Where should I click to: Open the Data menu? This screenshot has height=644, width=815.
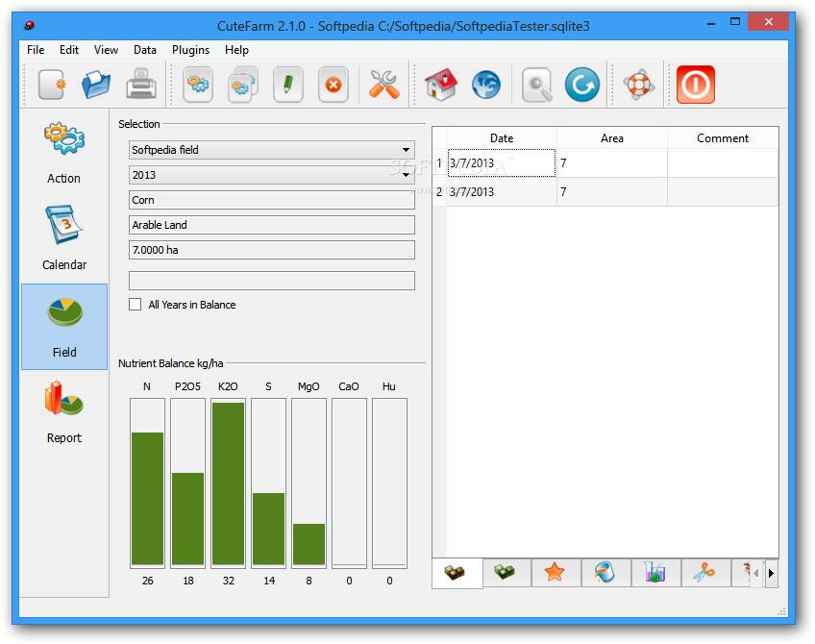point(145,50)
